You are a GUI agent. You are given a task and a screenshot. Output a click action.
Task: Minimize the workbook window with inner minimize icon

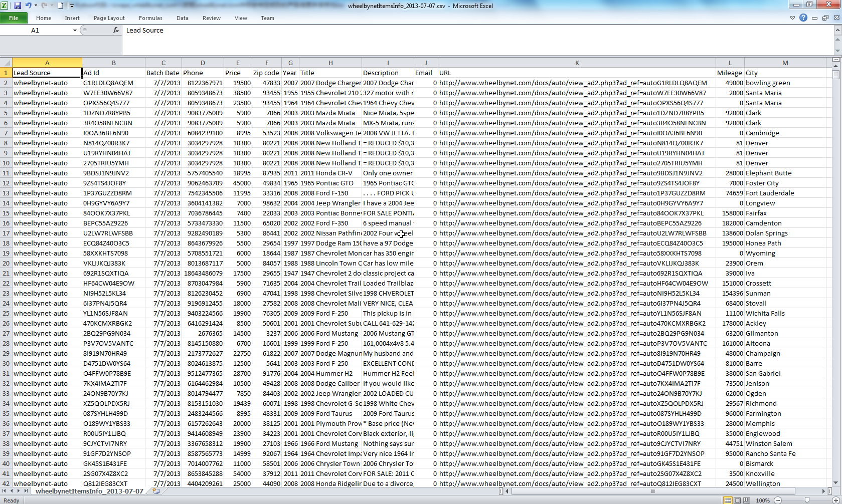(814, 18)
